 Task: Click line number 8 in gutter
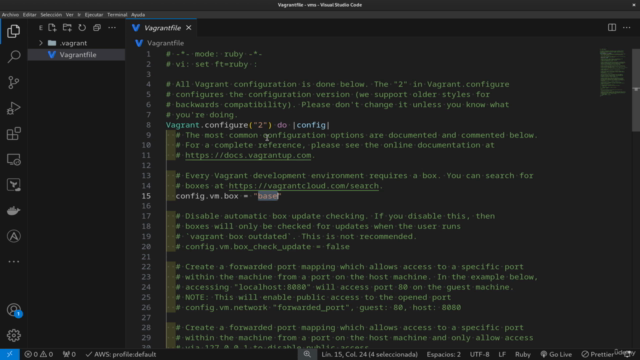click(x=148, y=125)
